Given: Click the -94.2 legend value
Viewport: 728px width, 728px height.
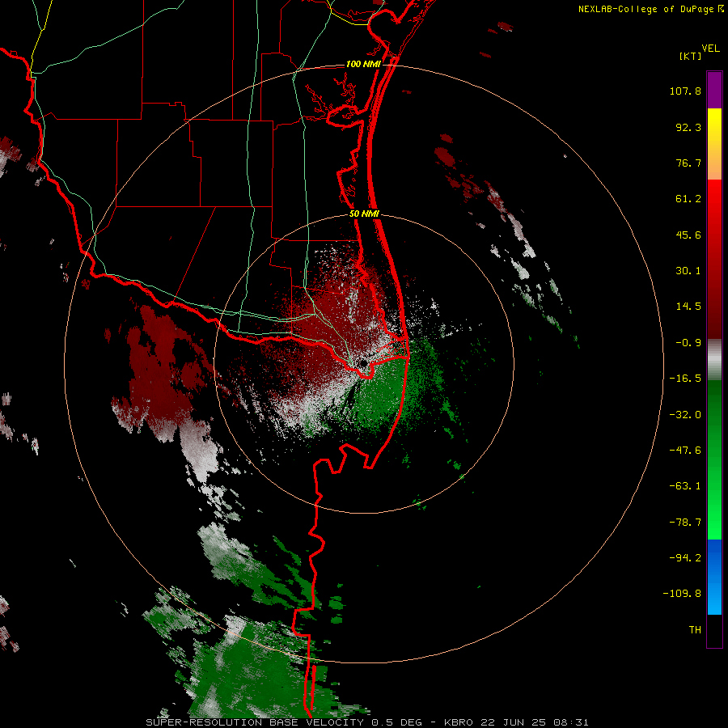Looking at the screenshot, I should point(685,558).
